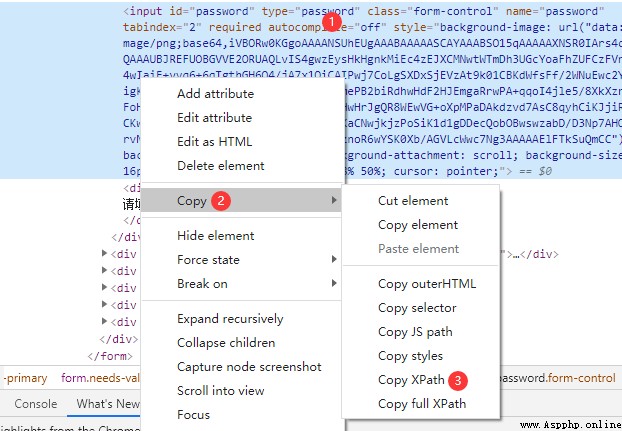Select the closing </form> tag line
This screenshot has width=622, height=431.
(110, 356)
